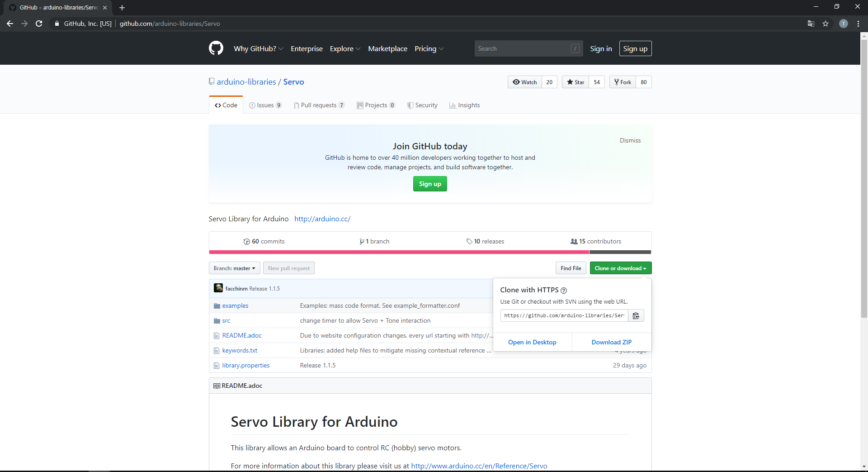Click the examples folder icon

coord(217,306)
